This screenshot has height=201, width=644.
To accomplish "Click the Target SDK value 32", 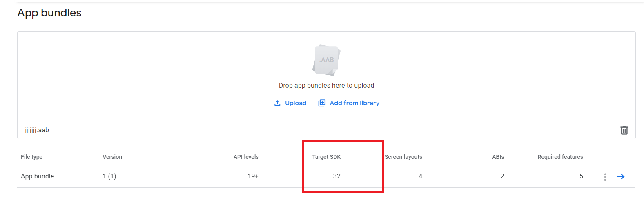I will pyautogui.click(x=337, y=176).
